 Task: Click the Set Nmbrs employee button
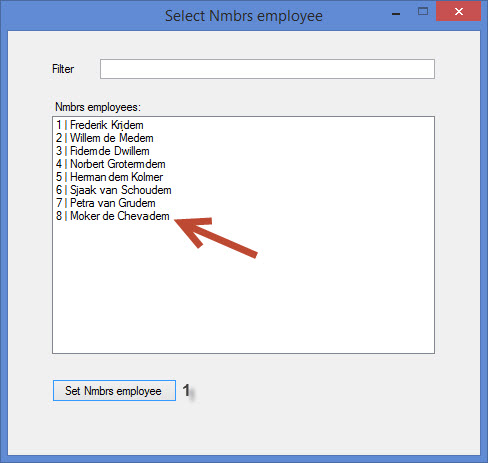pos(114,390)
